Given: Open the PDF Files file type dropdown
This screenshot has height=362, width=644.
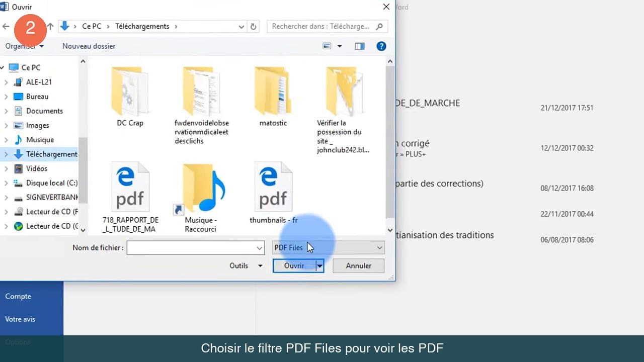Looking at the screenshot, I should tap(328, 248).
